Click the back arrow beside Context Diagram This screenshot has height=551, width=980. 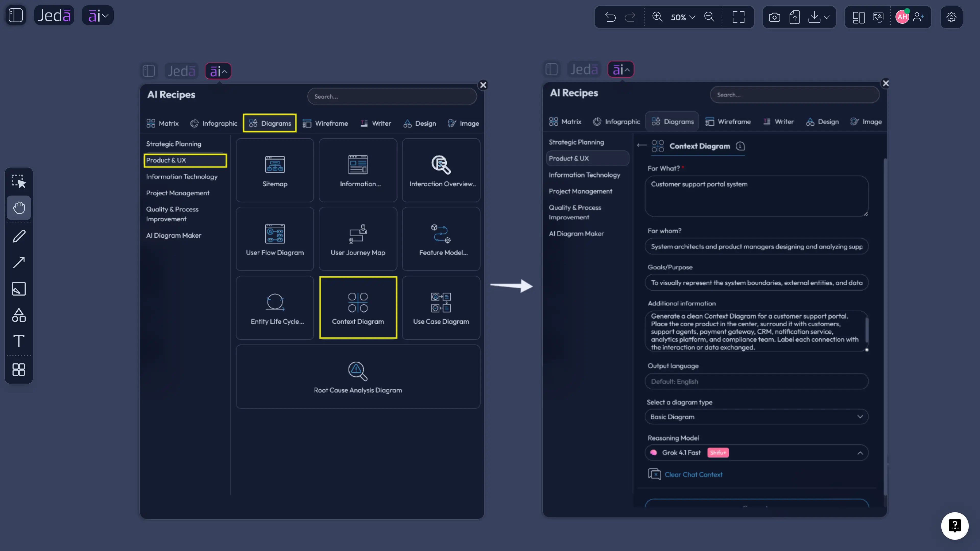tap(641, 145)
